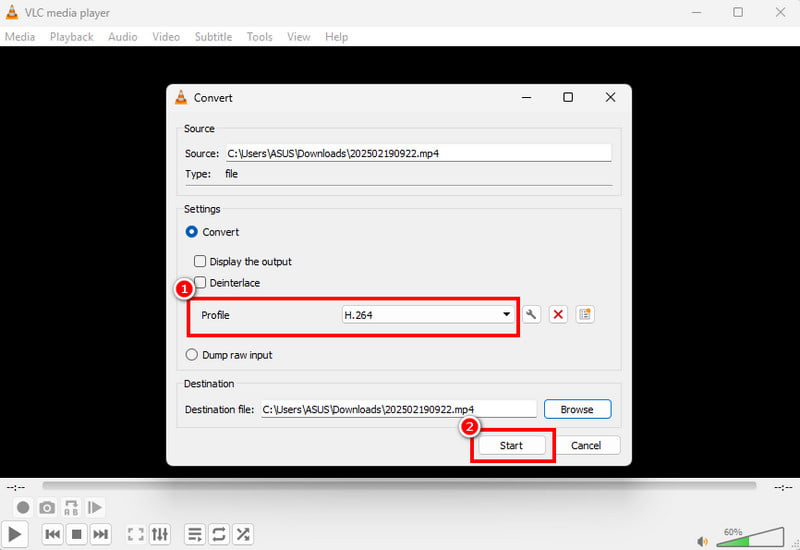
Task: Click elapsed time label on left
Action: 16,488
